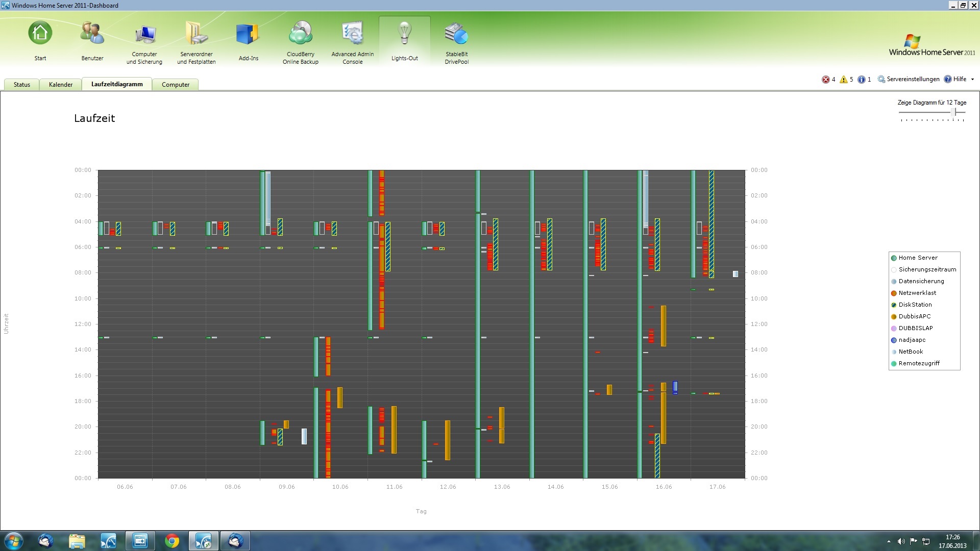Open Advanced Admin Console
The width and height of the screenshot is (980, 551).
[353, 35]
